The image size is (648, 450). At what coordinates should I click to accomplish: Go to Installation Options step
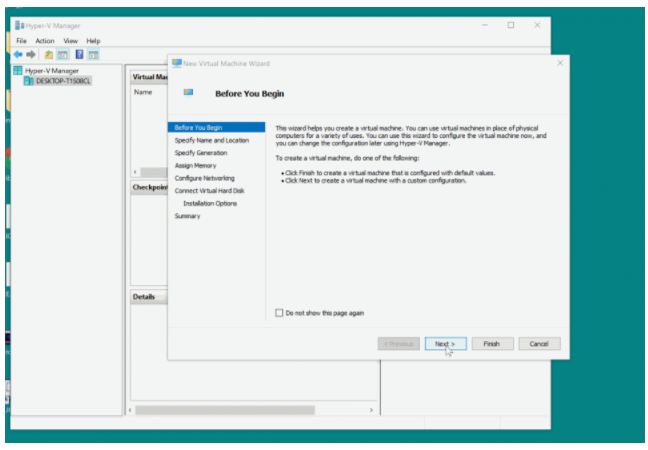[x=210, y=203]
